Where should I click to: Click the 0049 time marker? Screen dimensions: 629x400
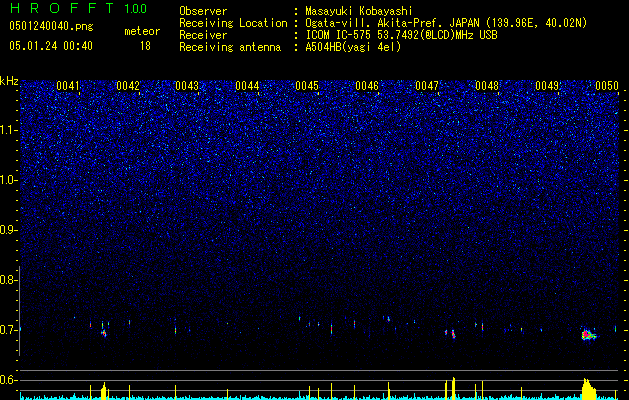coord(547,86)
